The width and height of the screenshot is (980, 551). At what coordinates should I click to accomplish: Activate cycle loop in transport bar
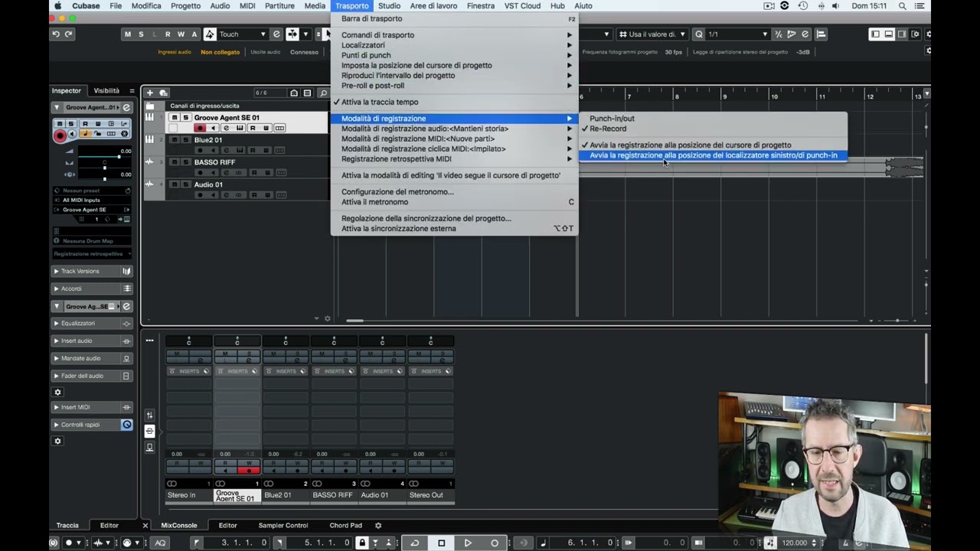click(x=414, y=543)
